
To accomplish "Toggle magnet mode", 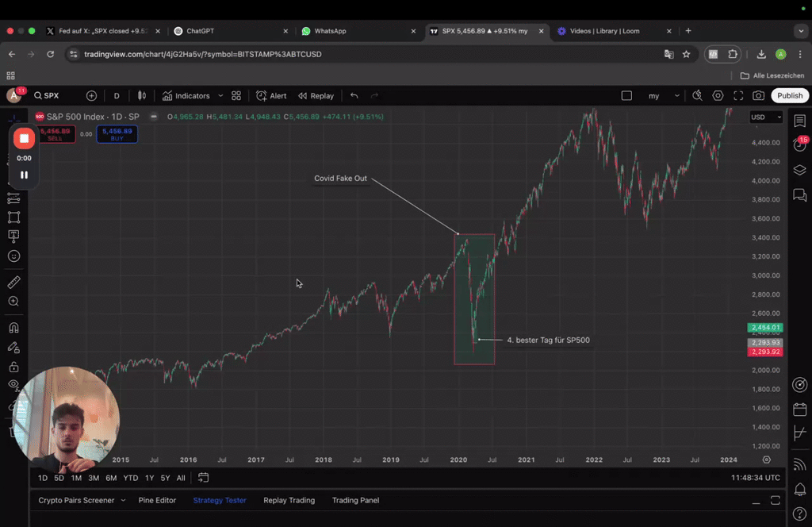I will [x=13, y=328].
